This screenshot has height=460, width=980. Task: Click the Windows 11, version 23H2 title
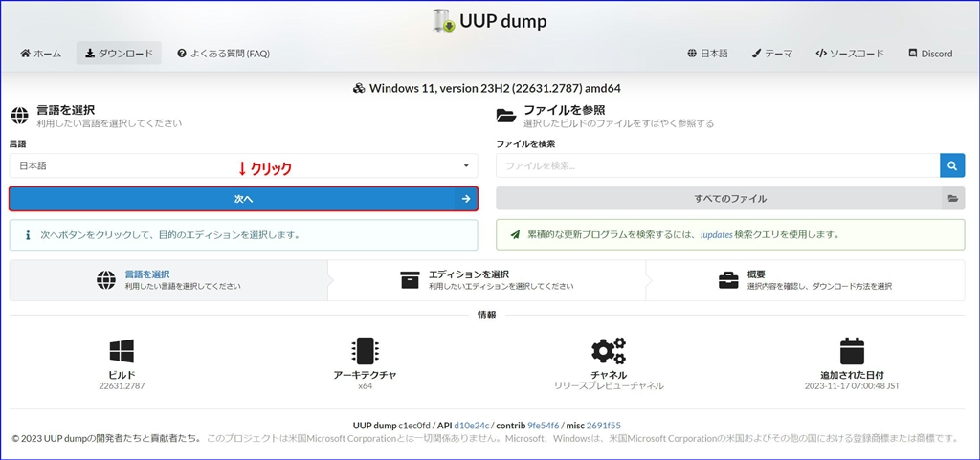tap(495, 88)
